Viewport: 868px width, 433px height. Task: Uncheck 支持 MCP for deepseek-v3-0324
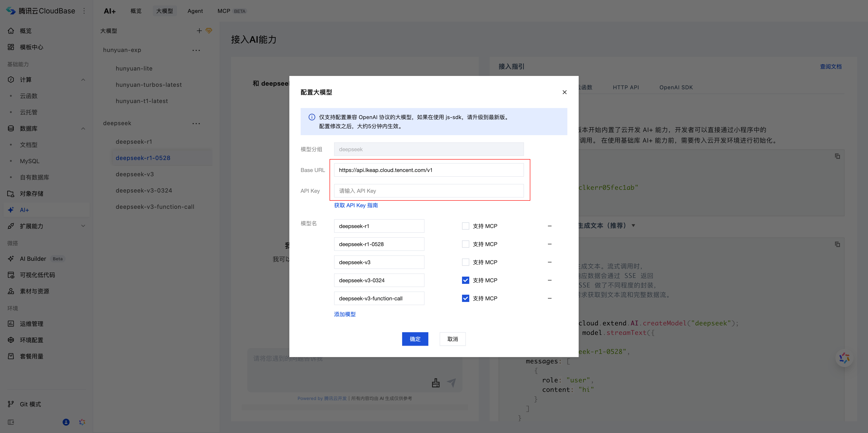(x=465, y=280)
